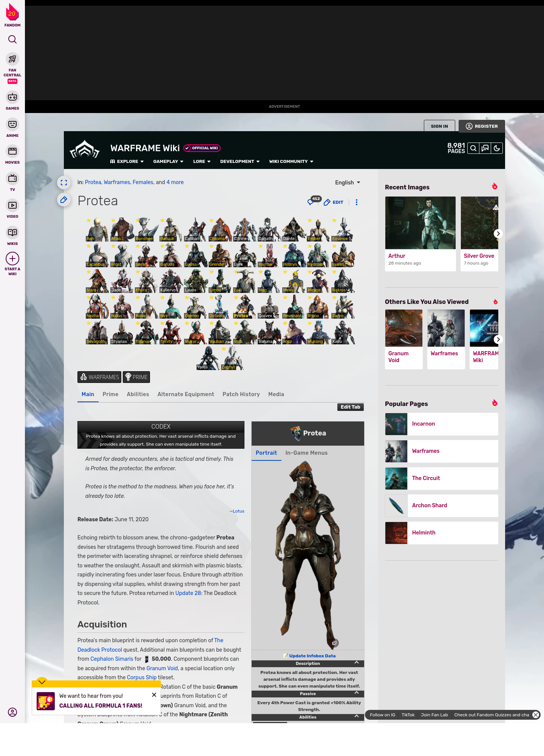Viewport: 544px width, 756px height.
Task: Click the WARFRAMES category button
Action: point(99,377)
